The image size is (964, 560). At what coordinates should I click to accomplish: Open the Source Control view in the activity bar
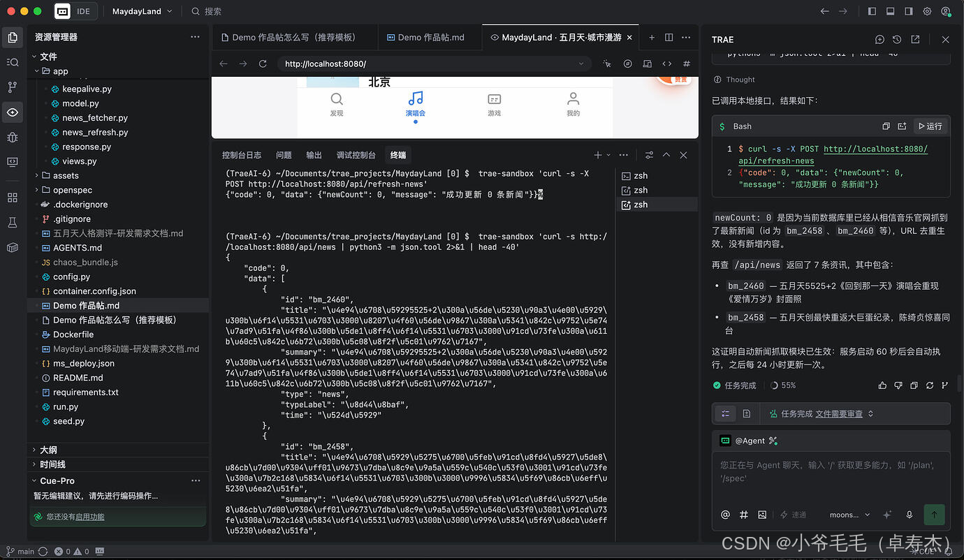(x=13, y=87)
